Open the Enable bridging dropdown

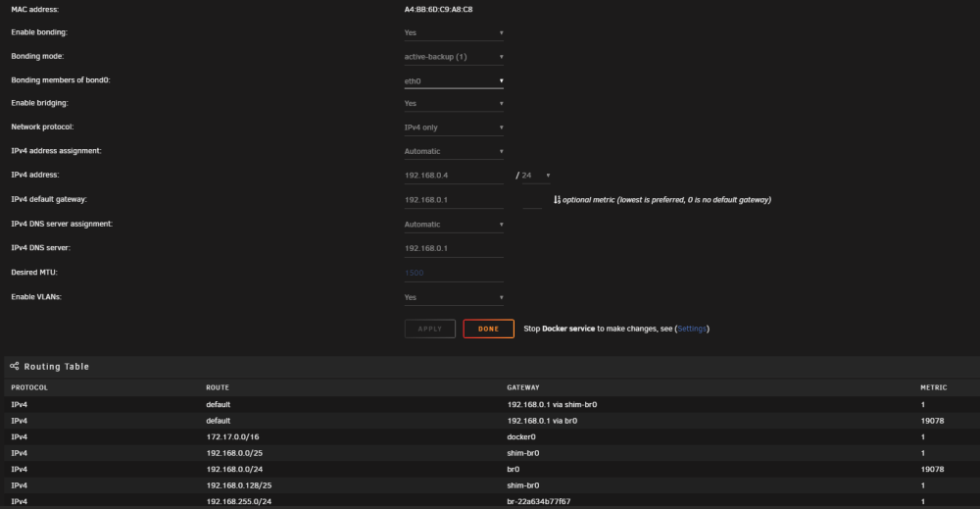coord(454,104)
